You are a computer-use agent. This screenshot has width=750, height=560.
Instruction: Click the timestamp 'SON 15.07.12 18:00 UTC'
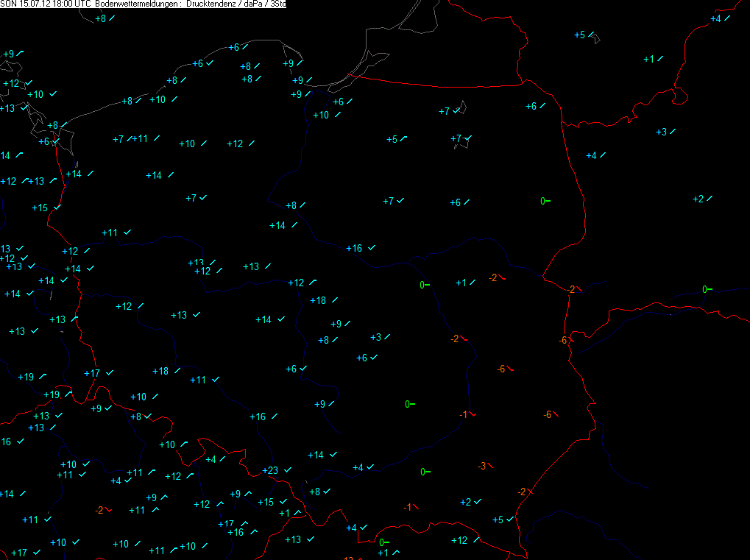pos(46,4)
